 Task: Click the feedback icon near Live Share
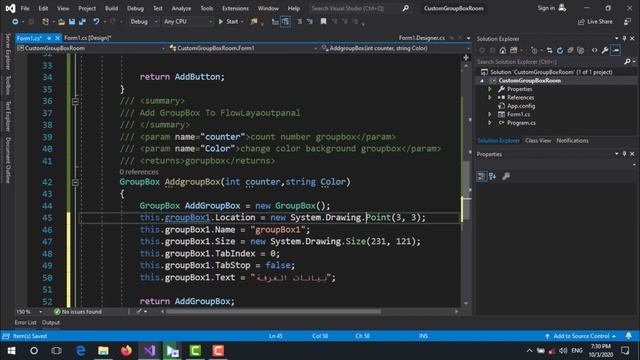(628, 22)
